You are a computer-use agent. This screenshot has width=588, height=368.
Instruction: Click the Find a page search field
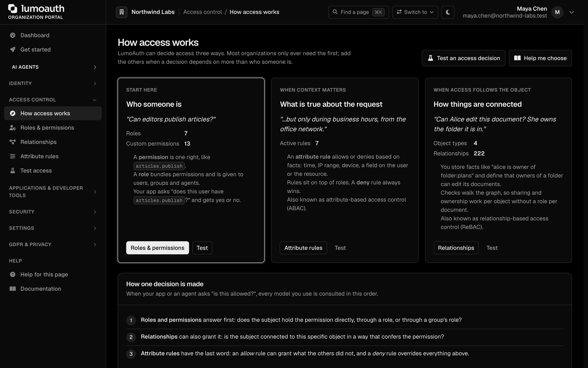click(x=358, y=12)
